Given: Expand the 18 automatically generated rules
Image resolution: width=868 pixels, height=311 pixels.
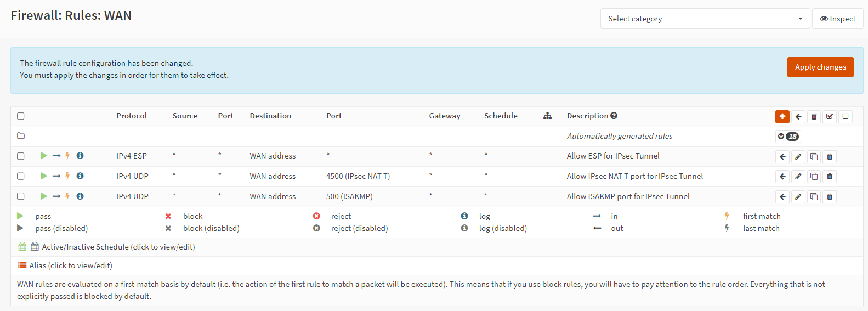Looking at the screenshot, I should pyautogui.click(x=787, y=137).
